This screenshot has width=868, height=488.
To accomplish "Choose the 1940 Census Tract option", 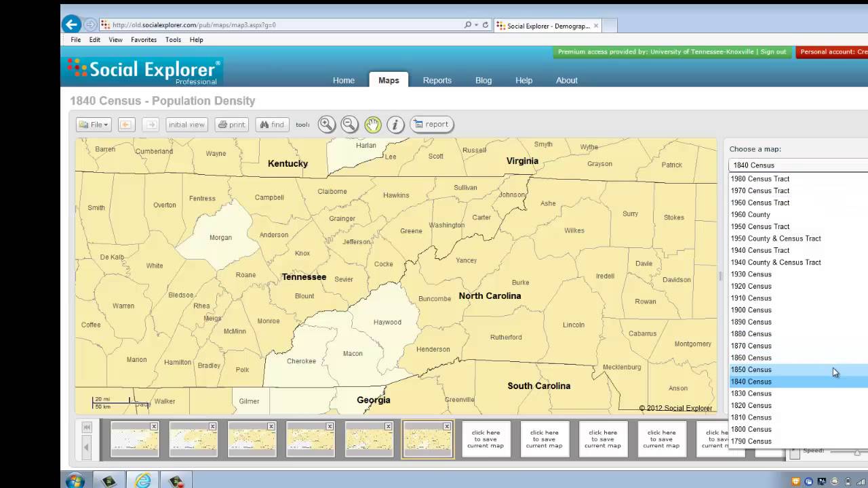I will click(x=799, y=250).
